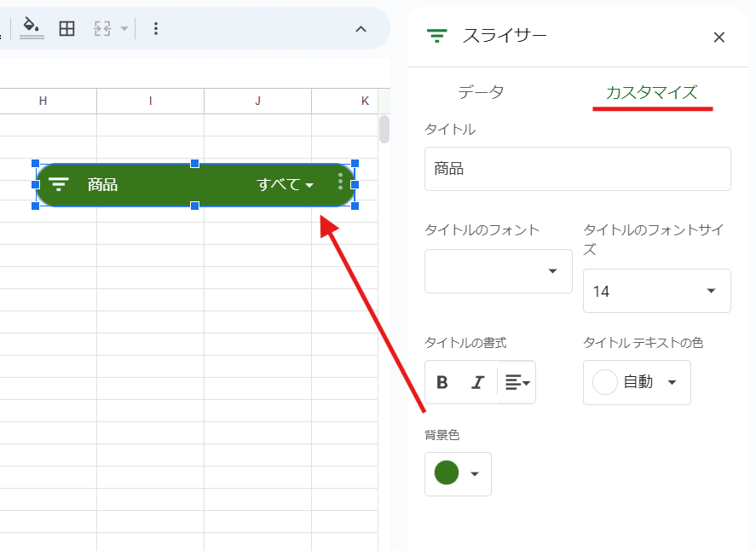
Task: Select the カスタマイズ tab
Action: pyautogui.click(x=652, y=93)
